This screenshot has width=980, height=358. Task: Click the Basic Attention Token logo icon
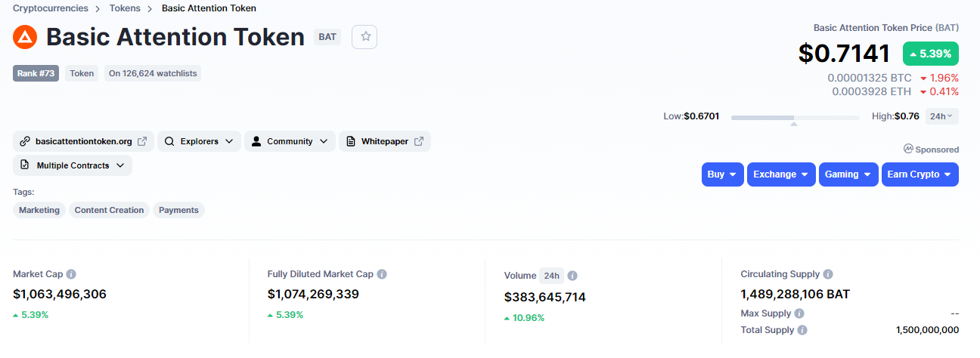pos(25,37)
